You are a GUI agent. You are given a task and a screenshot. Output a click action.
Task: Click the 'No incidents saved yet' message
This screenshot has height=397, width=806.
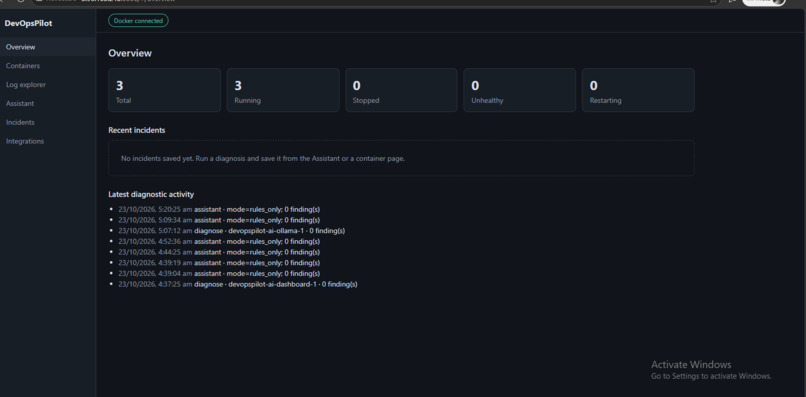263,158
